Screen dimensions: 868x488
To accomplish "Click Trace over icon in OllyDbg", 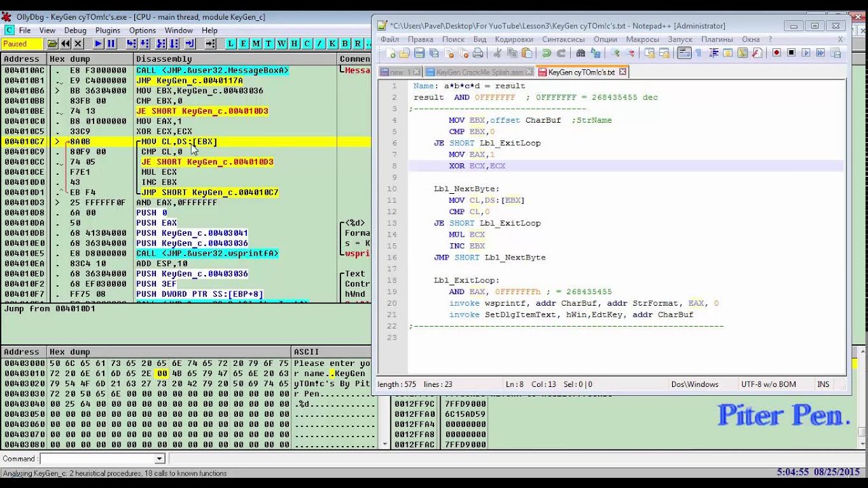I will (175, 43).
